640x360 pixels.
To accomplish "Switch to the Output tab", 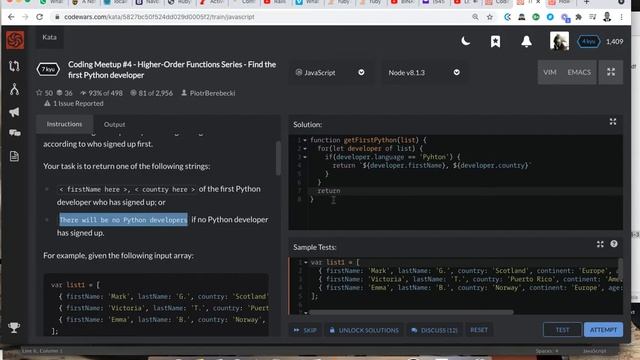I will click(114, 124).
